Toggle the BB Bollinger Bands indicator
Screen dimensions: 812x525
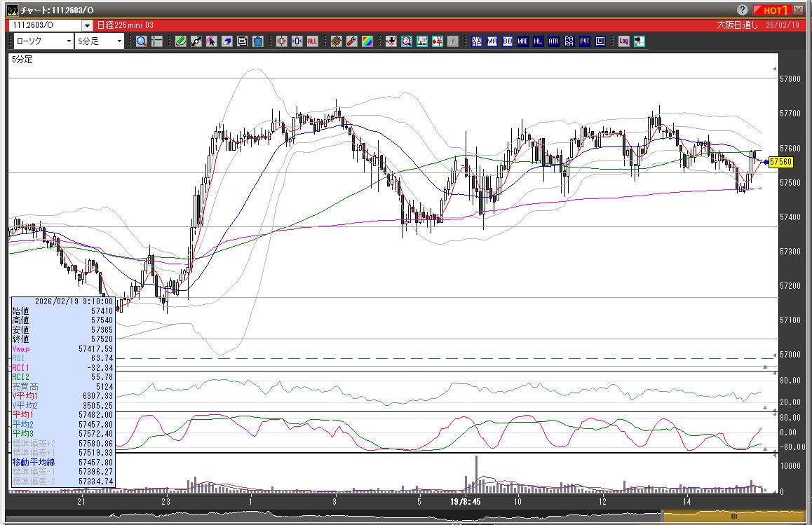pos(508,41)
